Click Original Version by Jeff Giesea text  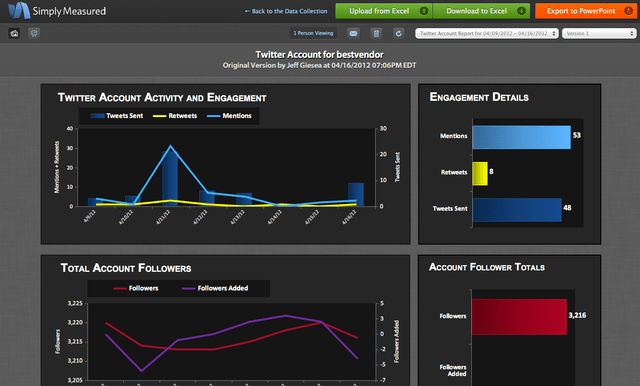click(x=320, y=65)
